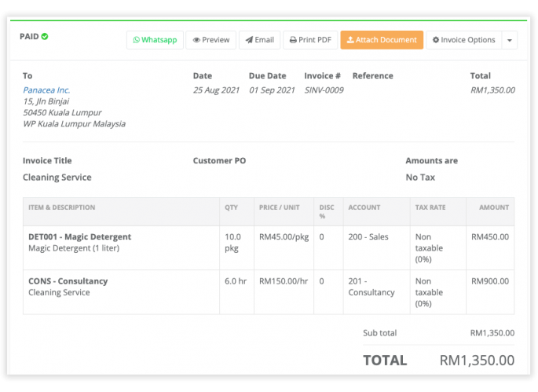538x392 pixels.
Task: Click price RM150.00/hr
Action: pos(284,281)
